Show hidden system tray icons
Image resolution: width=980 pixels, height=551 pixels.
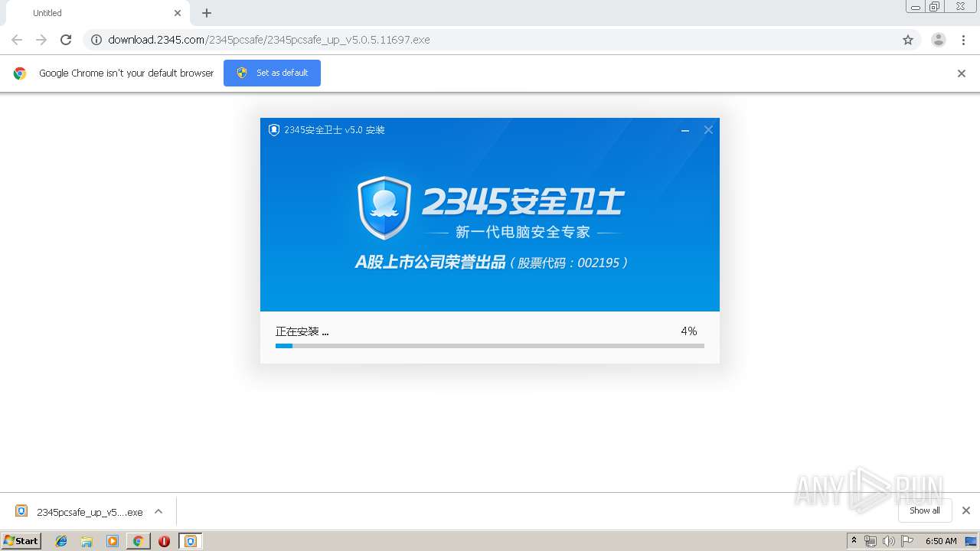pyautogui.click(x=854, y=541)
